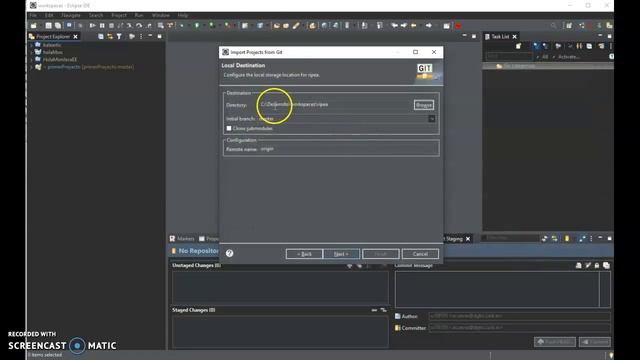
Task: Click the Back button in the dialog
Action: (x=304, y=254)
